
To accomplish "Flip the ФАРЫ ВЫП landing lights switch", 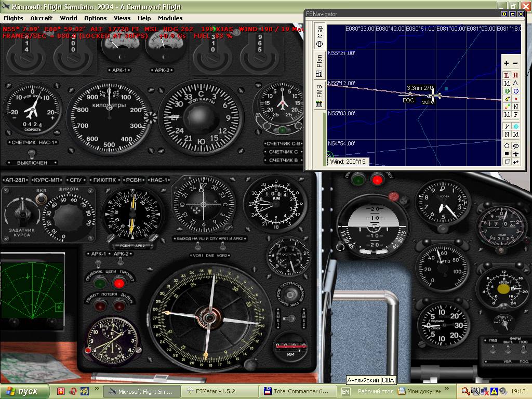I will point(508,349).
